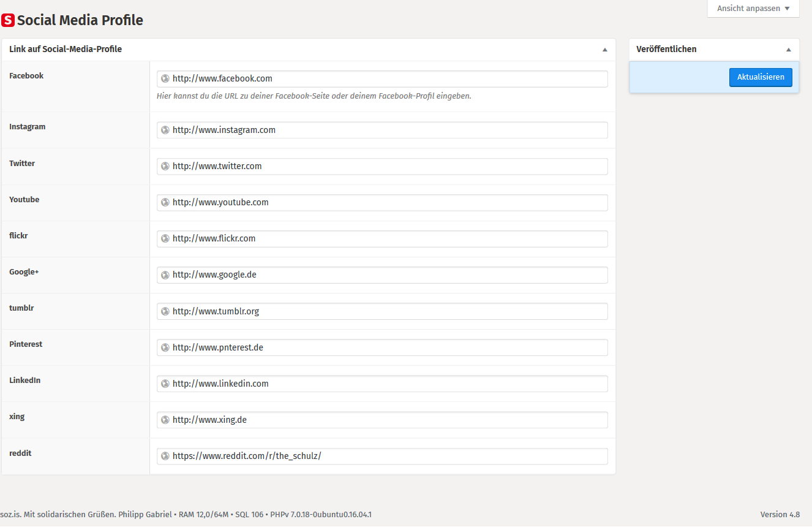Click the globe icon in the flickr field
The height and width of the screenshot is (527, 812).
click(165, 238)
